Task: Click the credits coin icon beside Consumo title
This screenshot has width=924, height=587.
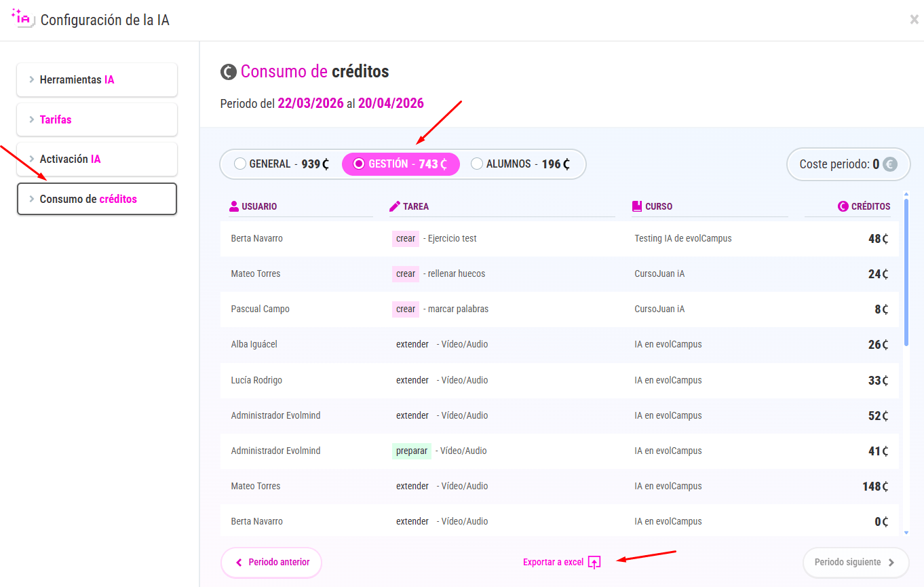Action: 229,72
